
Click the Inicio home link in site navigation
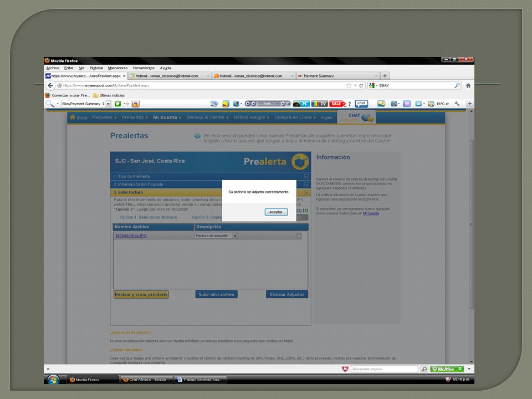[79, 117]
